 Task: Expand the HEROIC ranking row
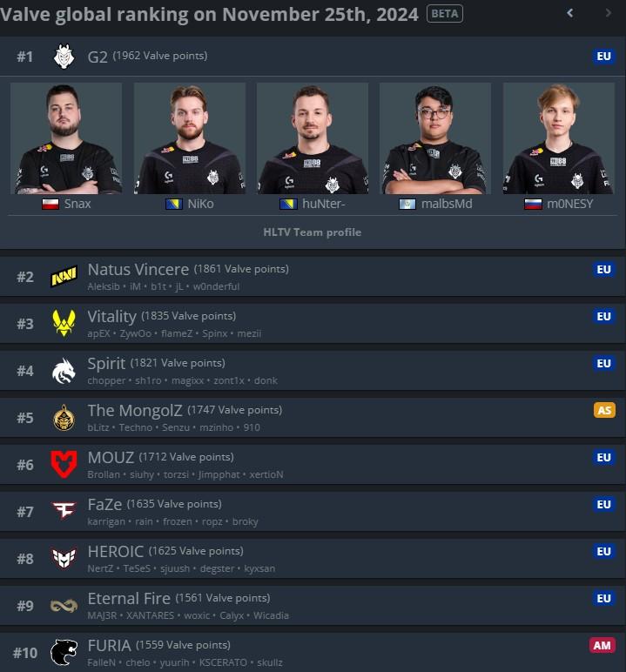pyautogui.click(x=313, y=559)
